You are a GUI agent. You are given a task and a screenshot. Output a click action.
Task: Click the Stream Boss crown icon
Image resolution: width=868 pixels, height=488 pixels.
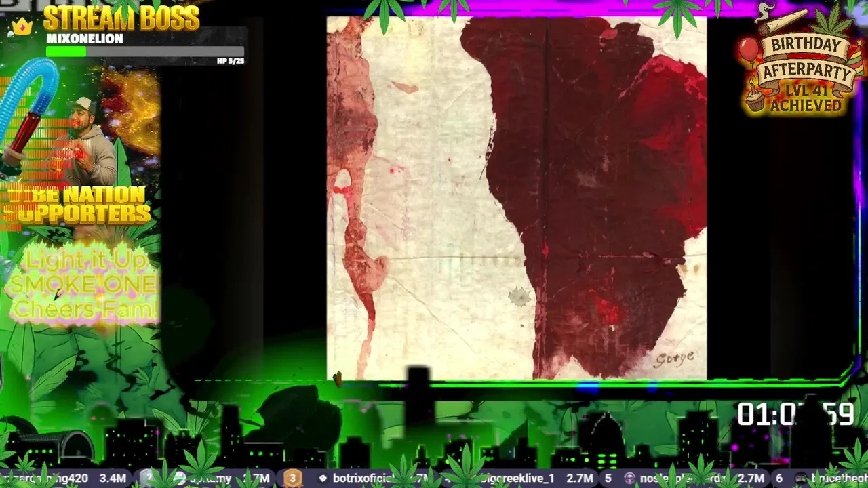pyautogui.click(x=22, y=27)
